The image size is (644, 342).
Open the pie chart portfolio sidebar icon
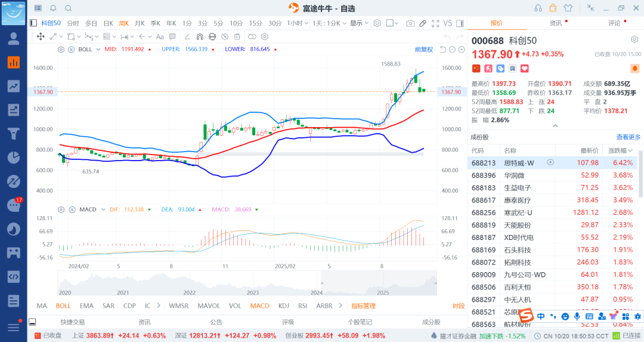tap(14, 158)
